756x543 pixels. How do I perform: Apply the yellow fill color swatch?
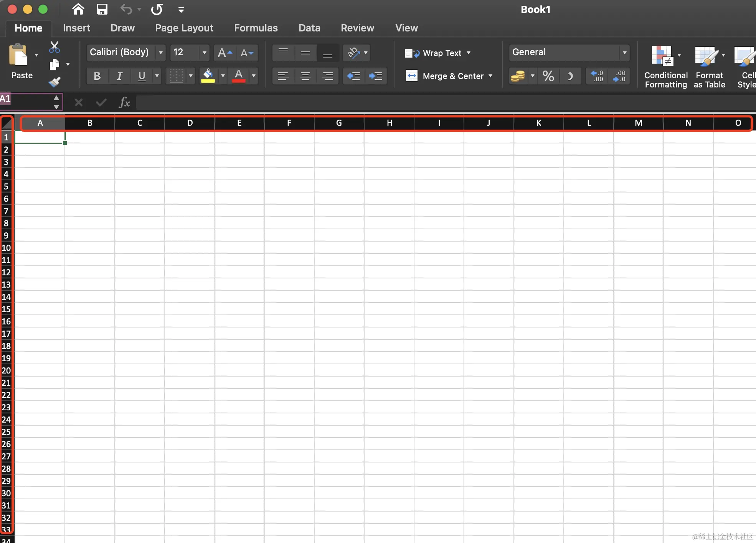coord(208,76)
